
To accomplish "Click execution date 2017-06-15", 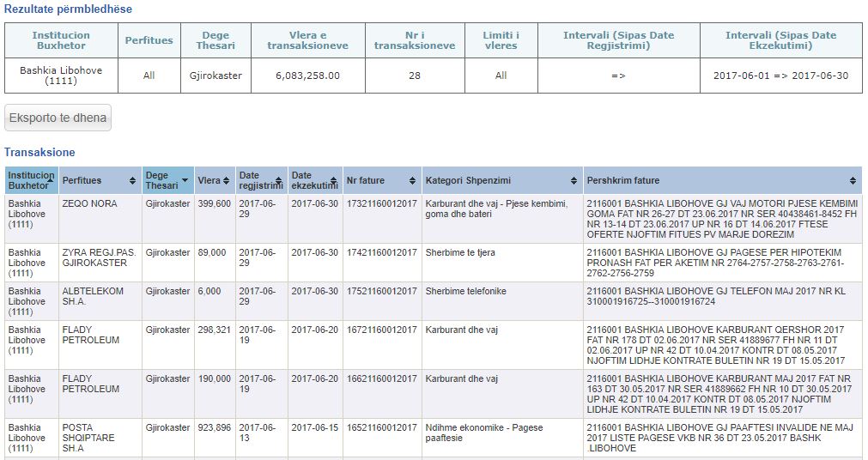I will point(315,428).
